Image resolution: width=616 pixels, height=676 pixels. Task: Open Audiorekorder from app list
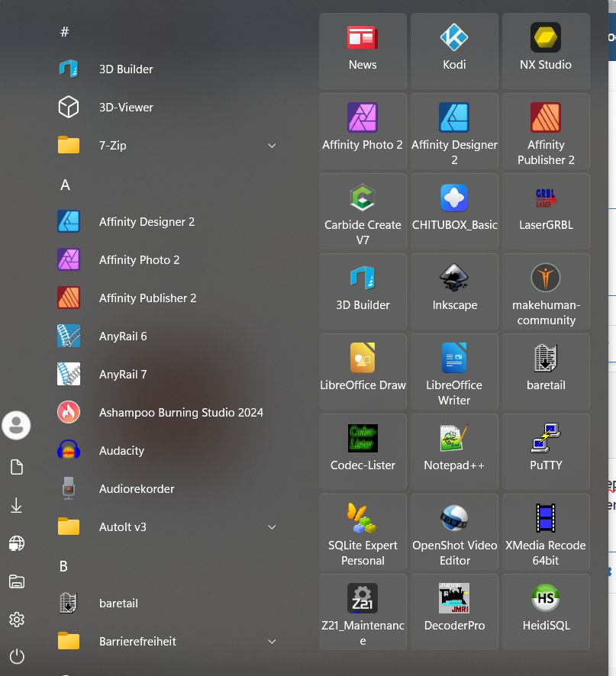click(x=168, y=489)
